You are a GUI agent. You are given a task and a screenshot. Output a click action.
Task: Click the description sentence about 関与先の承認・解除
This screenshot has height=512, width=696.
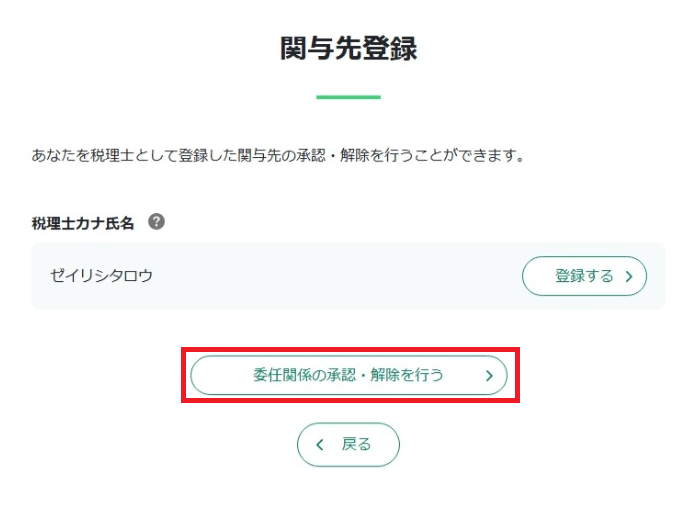279,157
